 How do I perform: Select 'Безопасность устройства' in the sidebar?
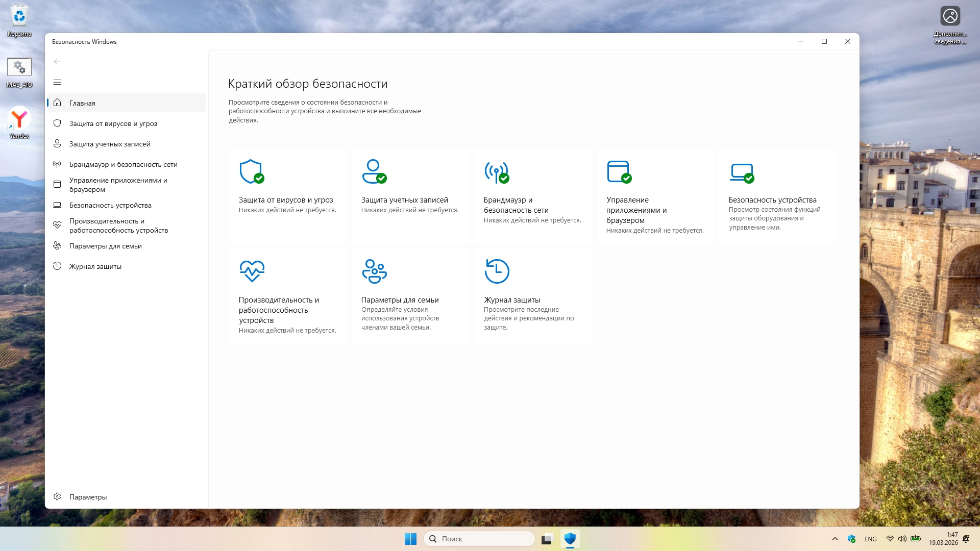[110, 205]
